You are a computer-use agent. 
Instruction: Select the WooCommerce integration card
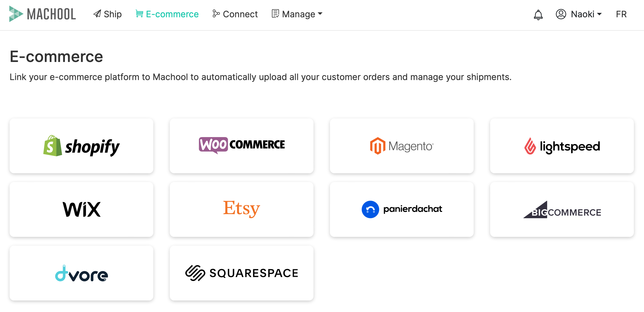coord(242,146)
